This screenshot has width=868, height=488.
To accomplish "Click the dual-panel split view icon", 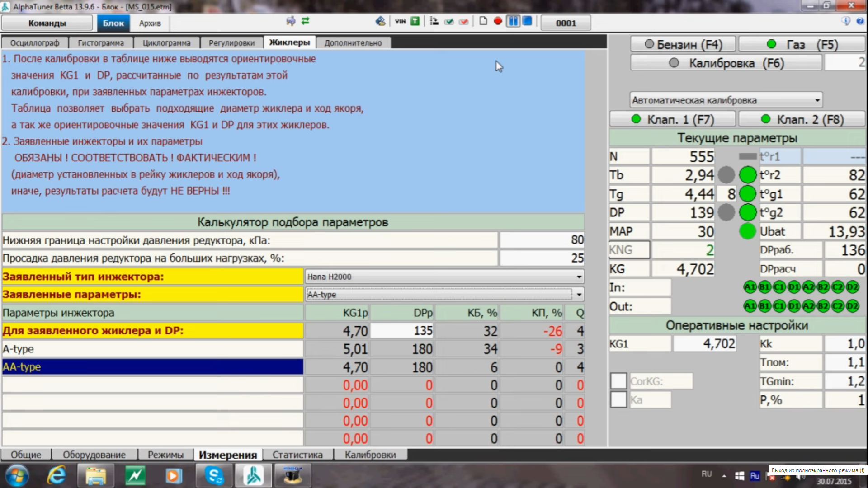I will [513, 23].
